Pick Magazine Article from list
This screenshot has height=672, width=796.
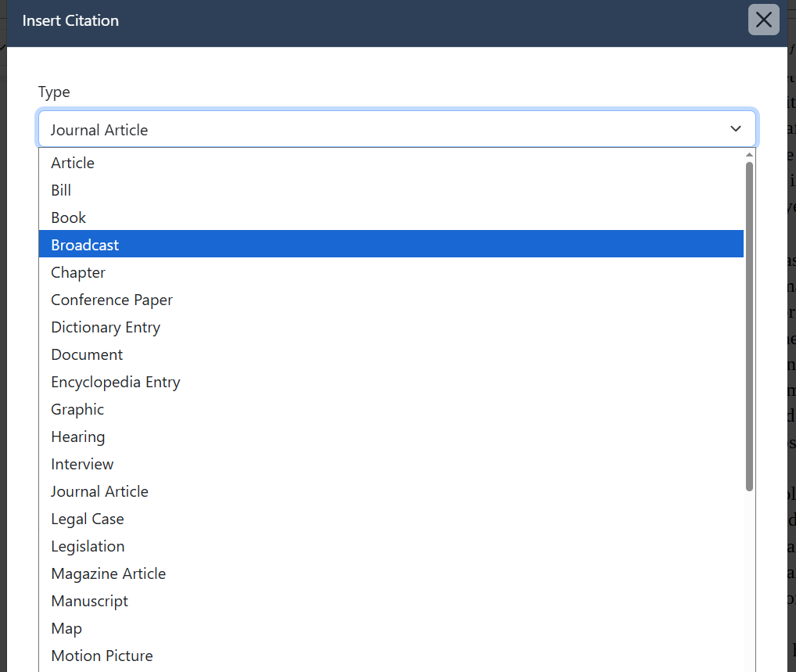(109, 573)
